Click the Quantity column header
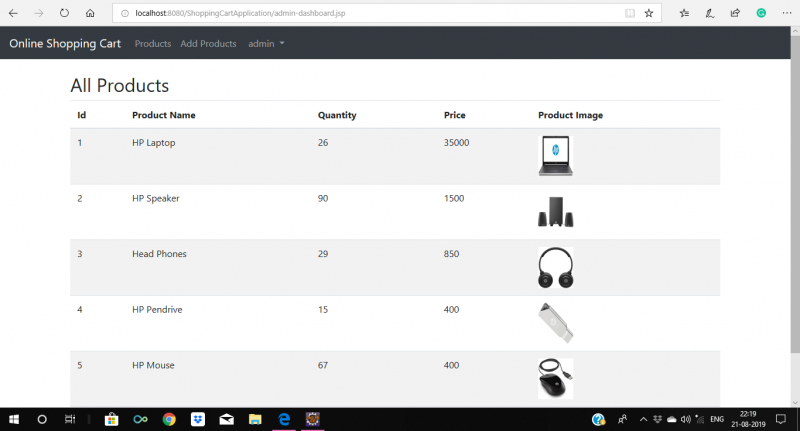The width and height of the screenshot is (800, 431). 337,115
